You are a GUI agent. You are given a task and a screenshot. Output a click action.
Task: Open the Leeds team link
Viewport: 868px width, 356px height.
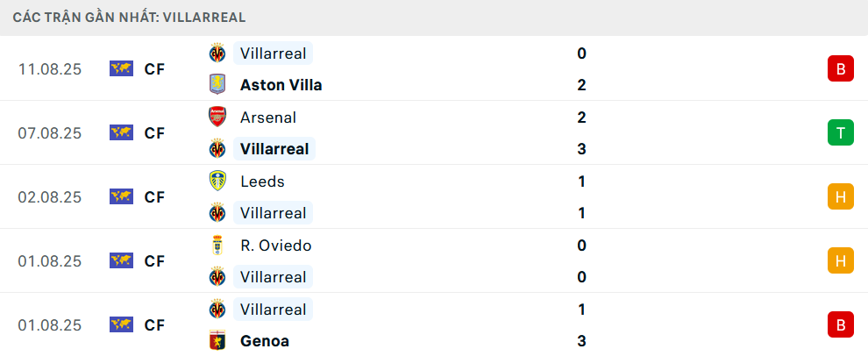point(262,182)
